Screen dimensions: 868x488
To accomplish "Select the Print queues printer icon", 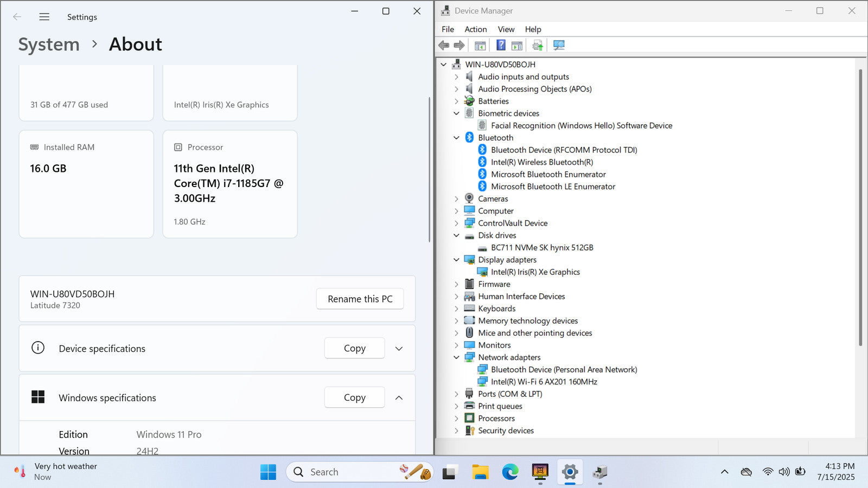I will tap(469, 406).
